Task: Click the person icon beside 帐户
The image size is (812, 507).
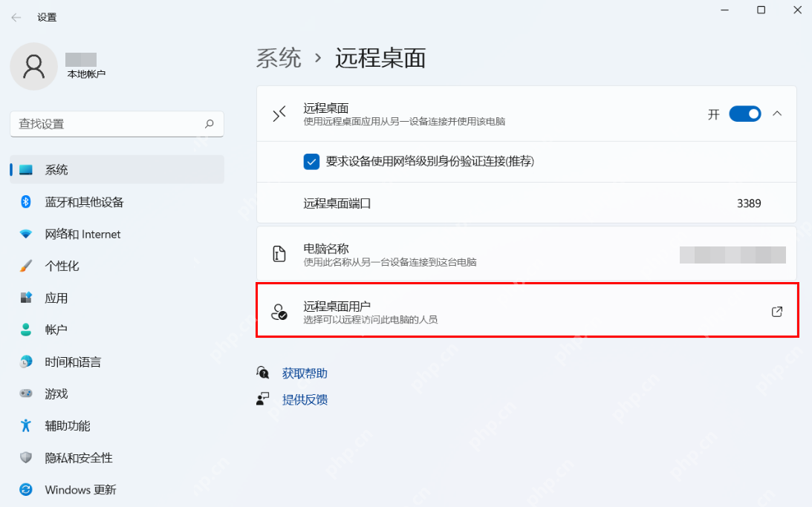Action: 26,330
